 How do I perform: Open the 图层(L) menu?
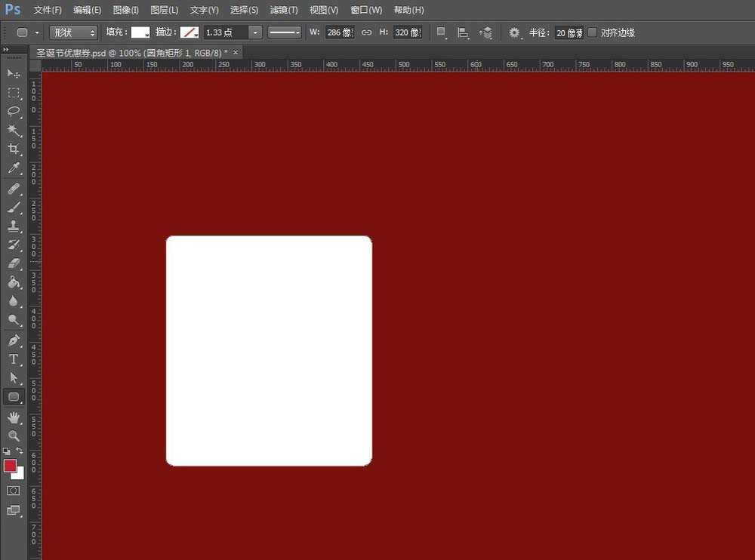coord(164,10)
